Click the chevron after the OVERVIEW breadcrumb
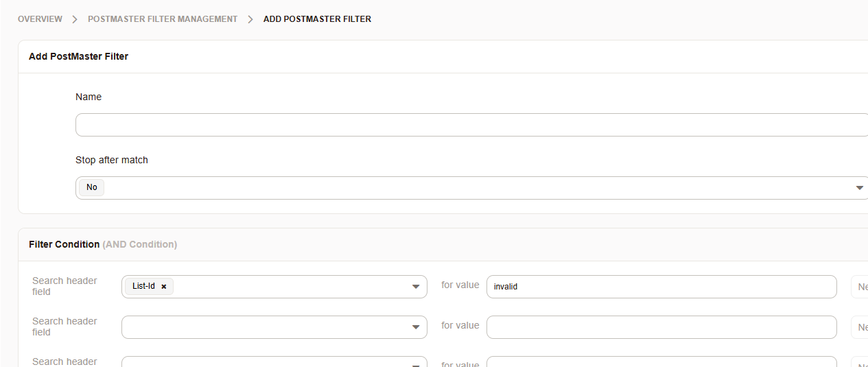 (75, 19)
